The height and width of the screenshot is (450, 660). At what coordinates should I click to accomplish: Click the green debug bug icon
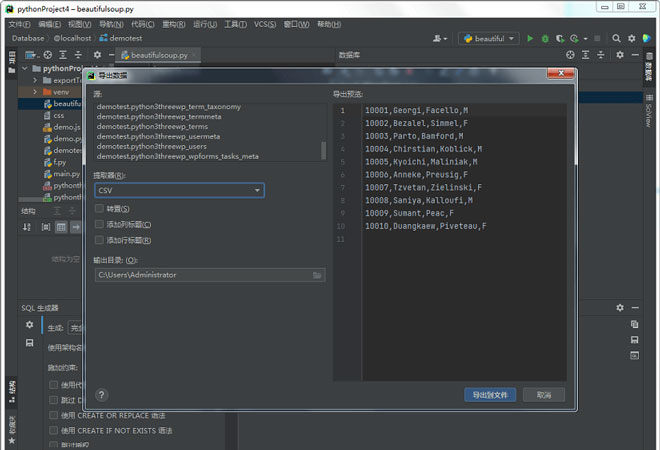(x=545, y=39)
